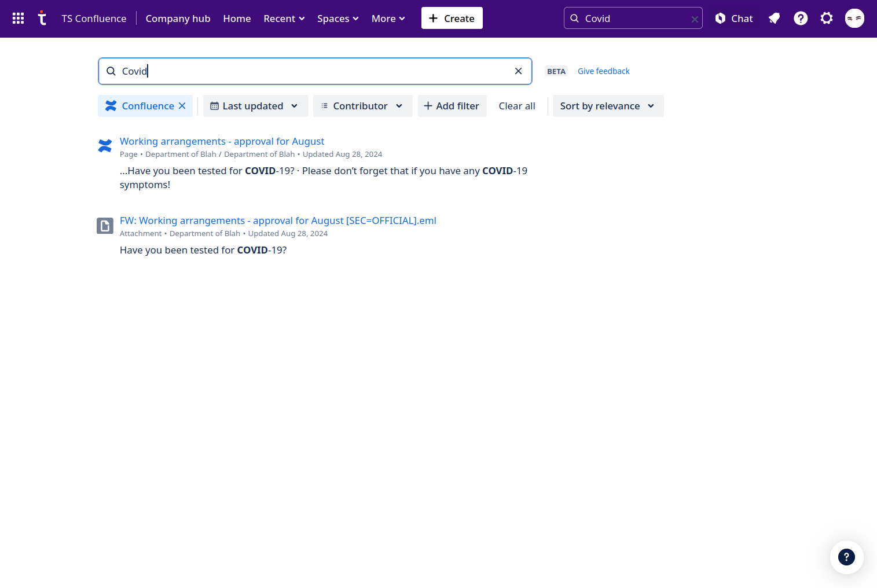Click the attachment file icon beside second result
Viewport: 877px width, 588px height.
[x=105, y=226]
